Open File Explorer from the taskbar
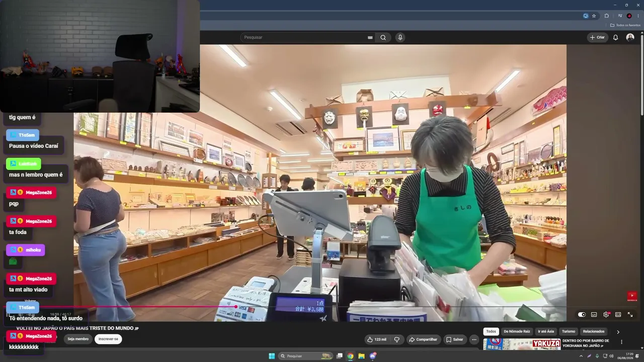644x362 pixels. point(361,356)
